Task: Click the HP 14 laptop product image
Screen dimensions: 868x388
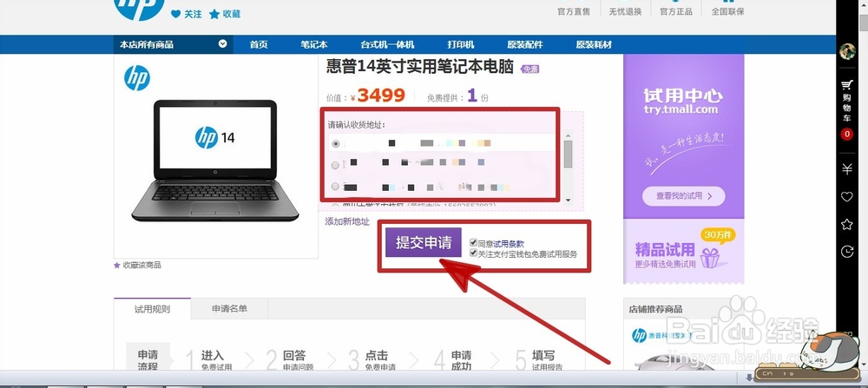Action: [215, 161]
